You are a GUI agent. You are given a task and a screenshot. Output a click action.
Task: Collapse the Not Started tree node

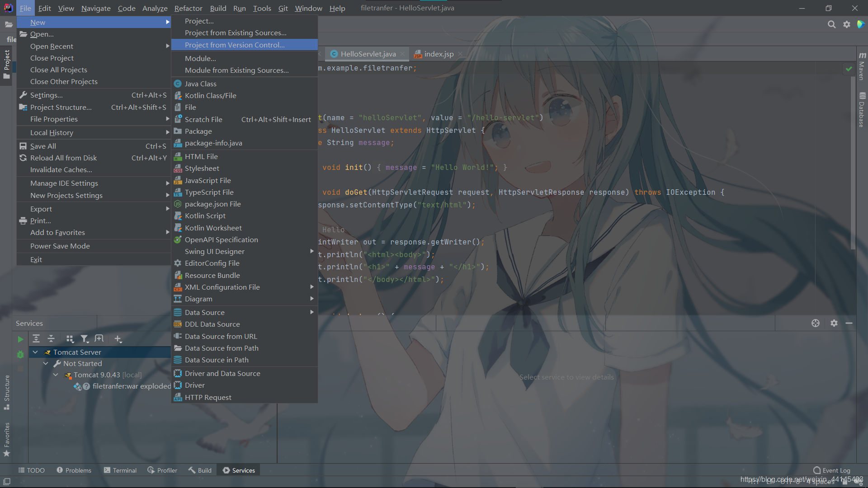tap(46, 364)
